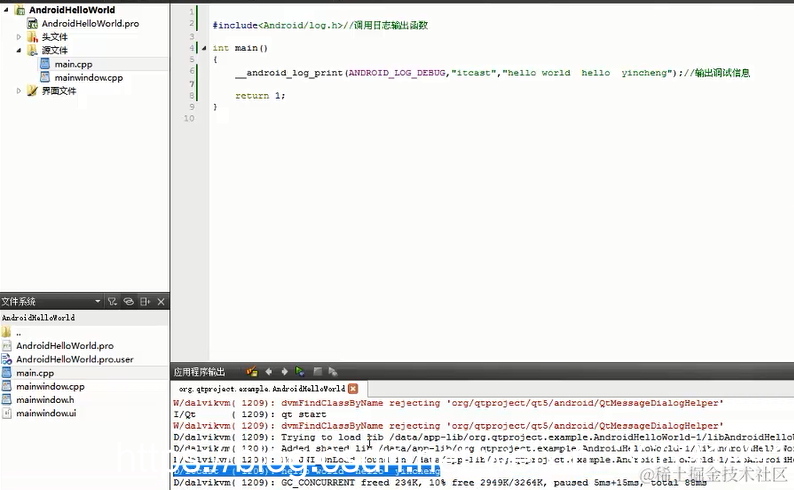Viewport: 794px width, 490px height.
Task: Click the split panel icon in 文件系统 header
Action: click(x=145, y=302)
